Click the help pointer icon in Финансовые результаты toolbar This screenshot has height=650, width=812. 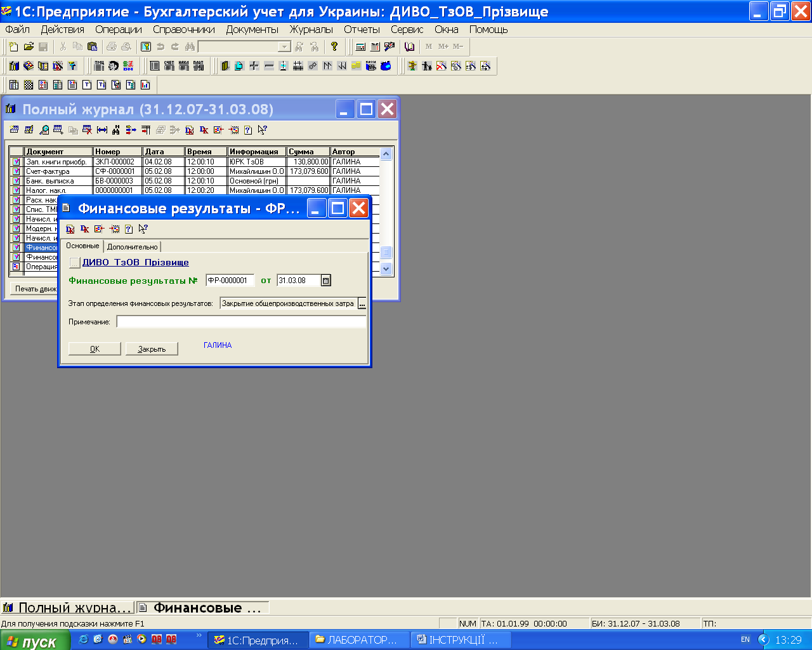point(143,229)
